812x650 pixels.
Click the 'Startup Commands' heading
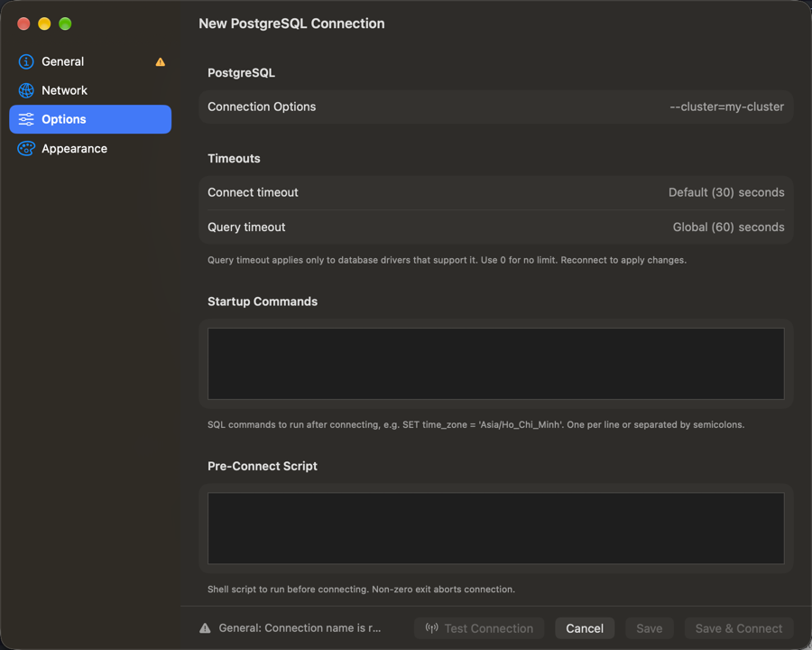(263, 302)
